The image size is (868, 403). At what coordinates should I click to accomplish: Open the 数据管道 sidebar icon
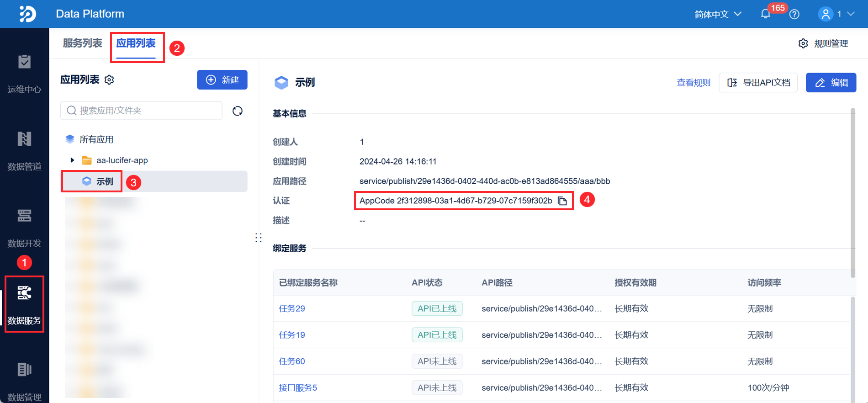pos(24,138)
